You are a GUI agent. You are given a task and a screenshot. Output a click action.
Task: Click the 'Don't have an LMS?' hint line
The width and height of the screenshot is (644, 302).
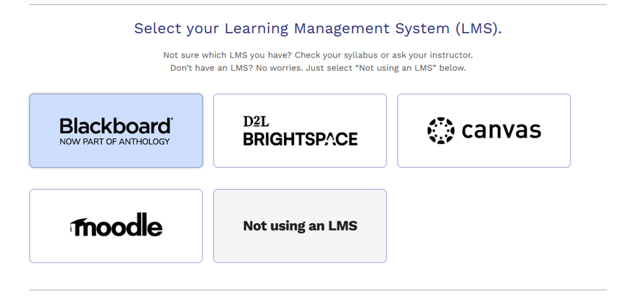(318, 68)
